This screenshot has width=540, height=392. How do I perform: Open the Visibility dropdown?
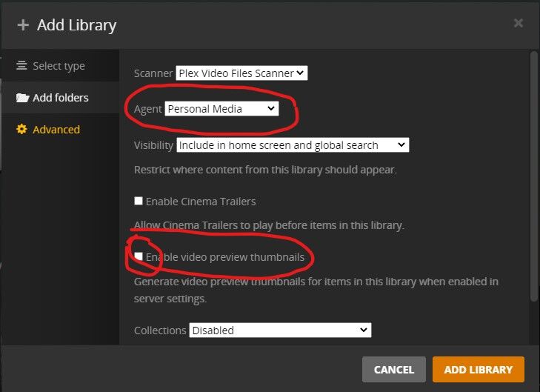pyautogui.click(x=293, y=145)
